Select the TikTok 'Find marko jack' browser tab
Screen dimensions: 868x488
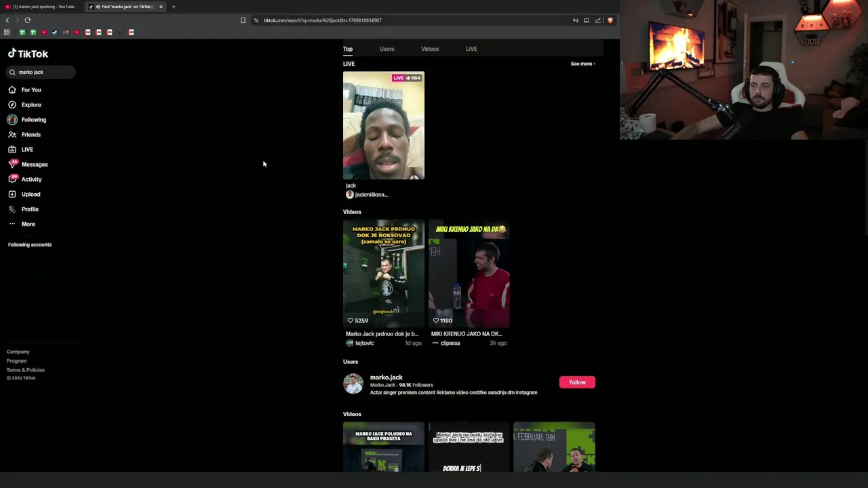pos(125,7)
